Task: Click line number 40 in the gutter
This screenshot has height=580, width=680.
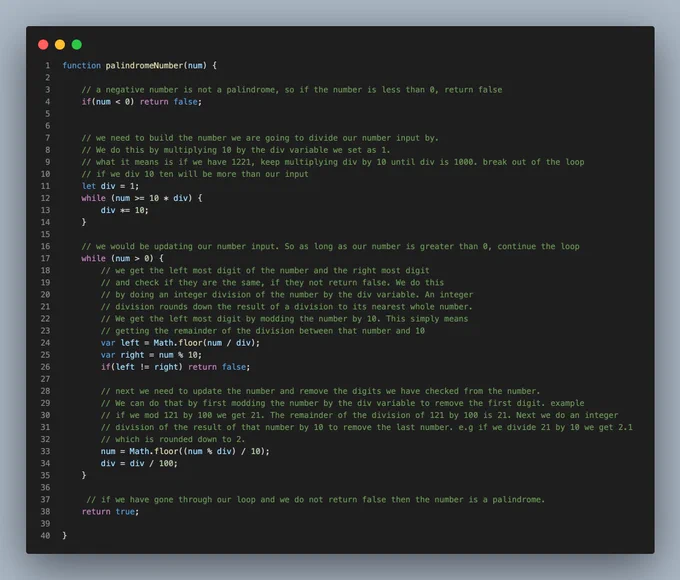Action: coord(46,536)
